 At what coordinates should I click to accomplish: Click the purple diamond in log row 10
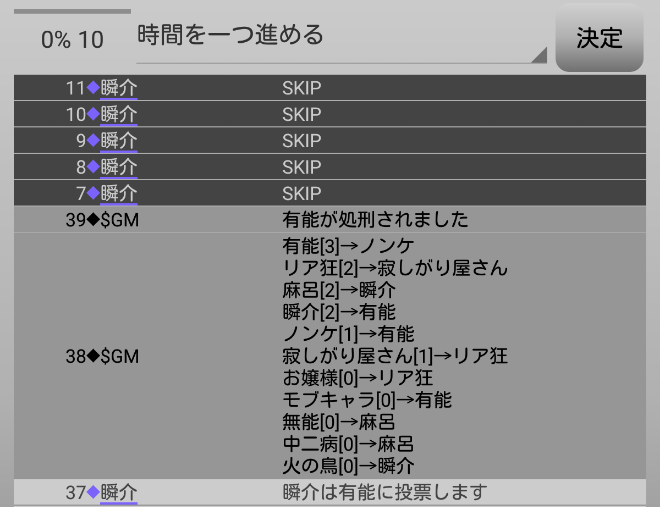[94, 114]
